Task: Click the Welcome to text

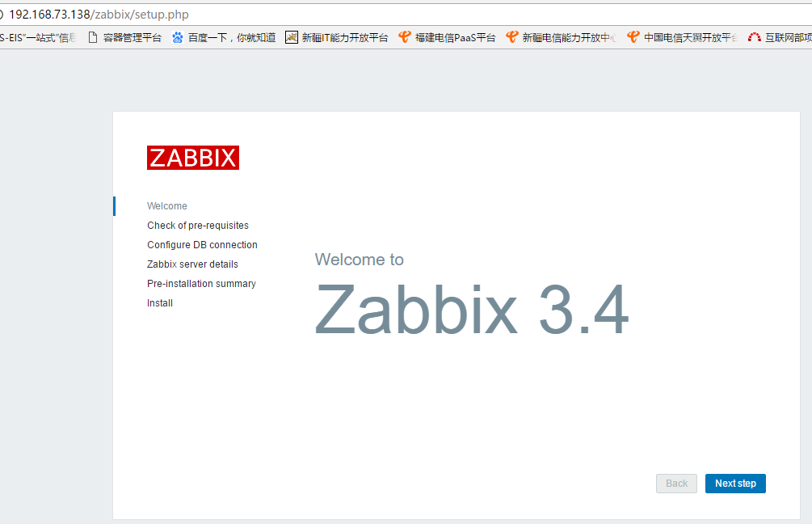Action: coord(359,259)
